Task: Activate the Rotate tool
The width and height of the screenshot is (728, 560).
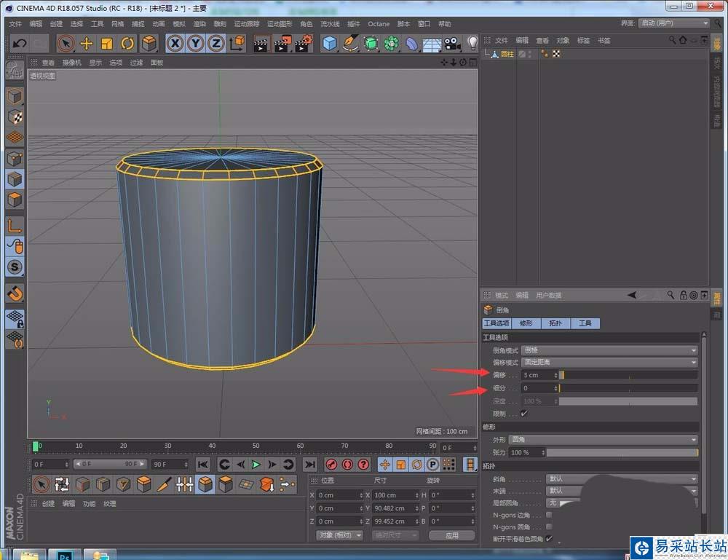Action: click(x=128, y=44)
